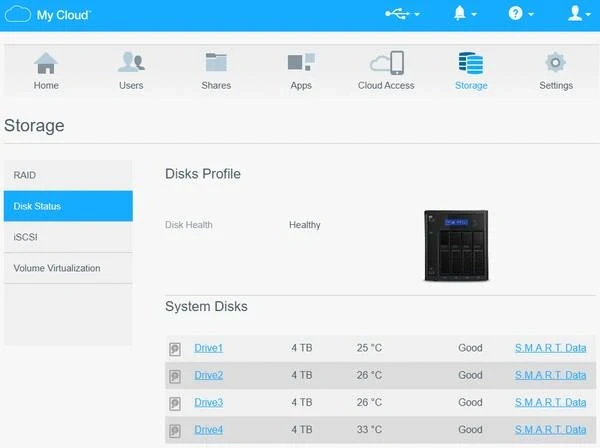
Task: Open the Volume Virtualization tab
Action: click(x=68, y=268)
